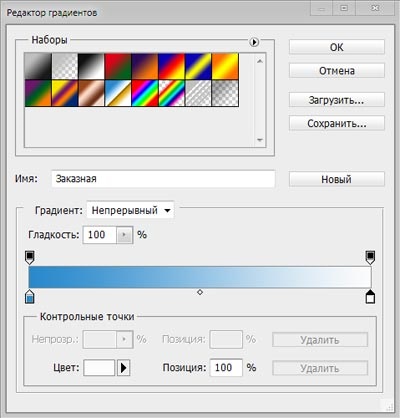
Task: Select the right opacity stop above gradient
Action: 370,258
